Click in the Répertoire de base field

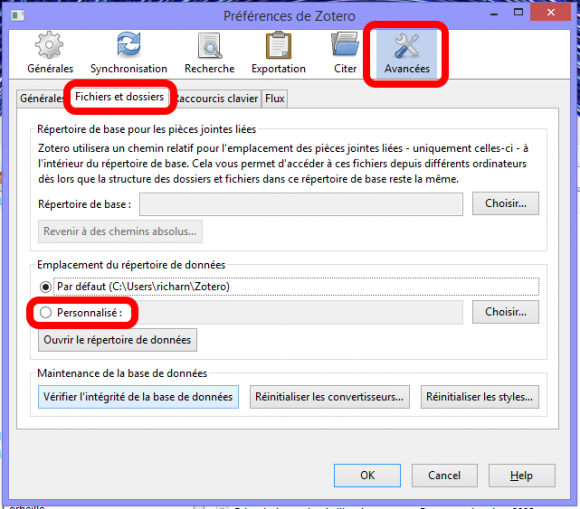point(301,204)
